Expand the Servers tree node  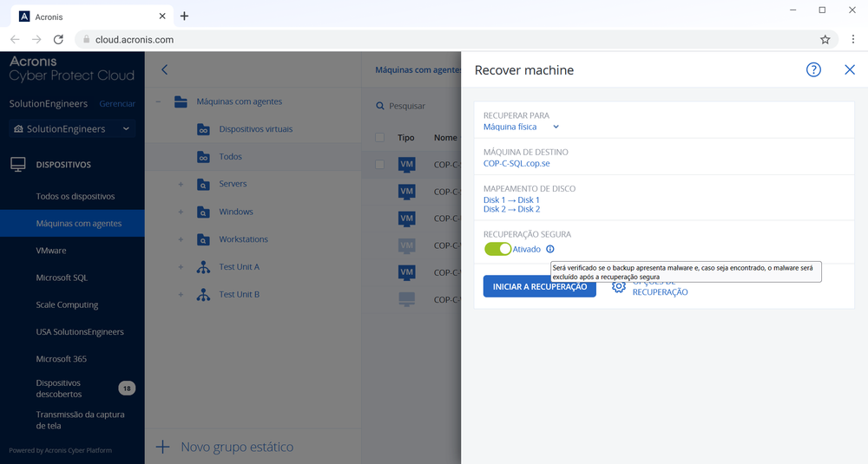181,184
